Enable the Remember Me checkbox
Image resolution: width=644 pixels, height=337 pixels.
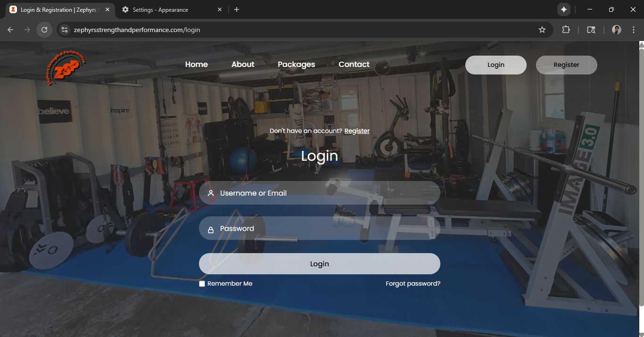point(202,283)
